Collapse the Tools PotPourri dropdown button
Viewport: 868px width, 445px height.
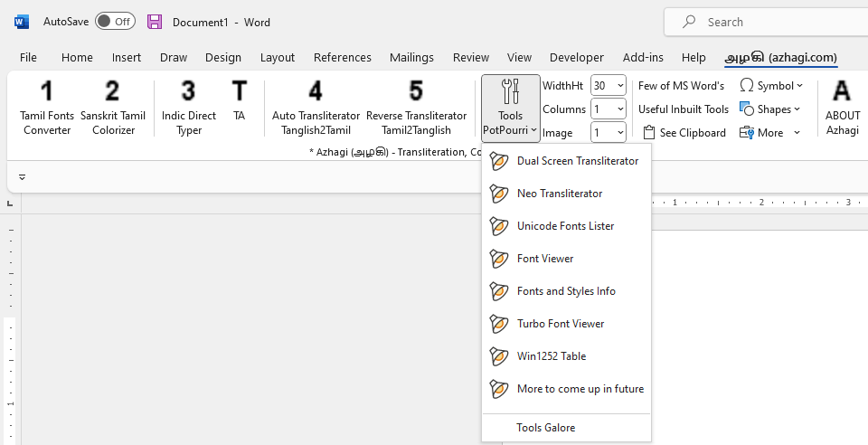coord(510,108)
